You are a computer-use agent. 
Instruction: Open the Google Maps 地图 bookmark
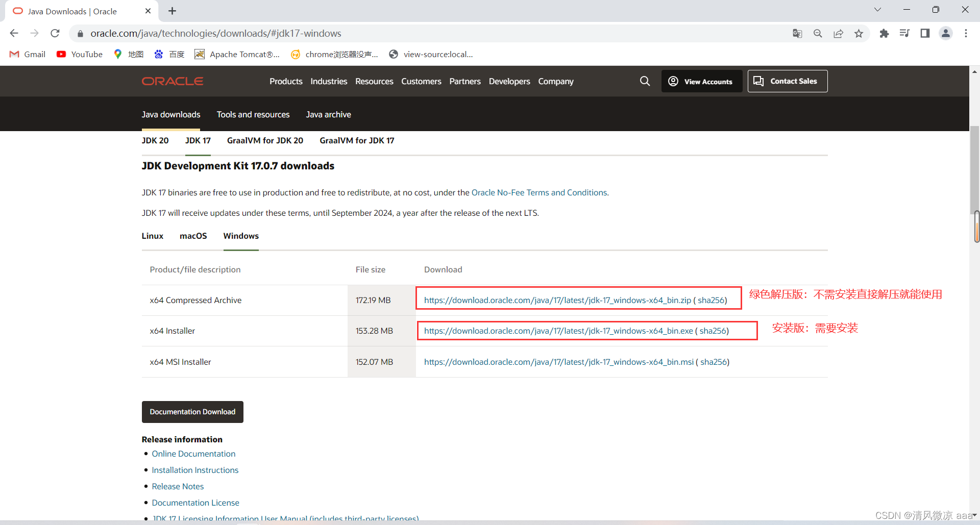click(x=129, y=54)
